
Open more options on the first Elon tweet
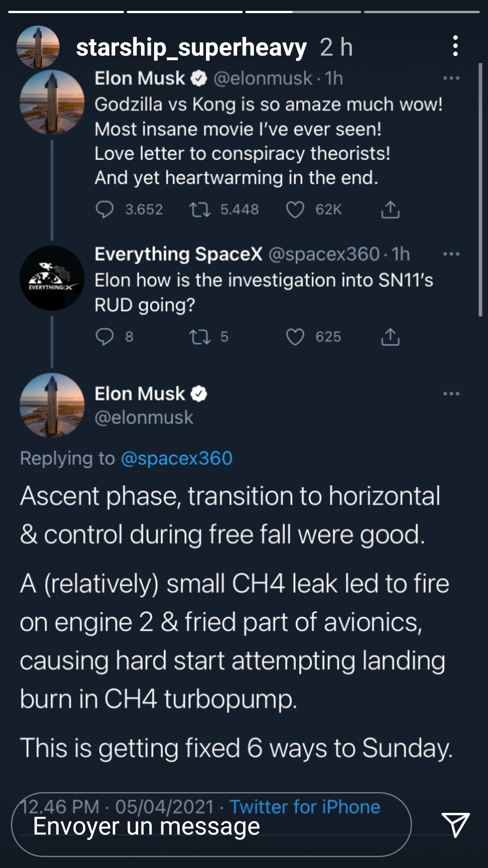pos(451,78)
